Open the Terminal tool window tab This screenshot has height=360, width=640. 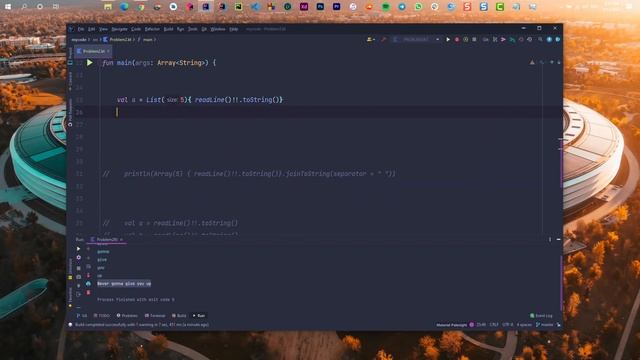[x=155, y=316]
